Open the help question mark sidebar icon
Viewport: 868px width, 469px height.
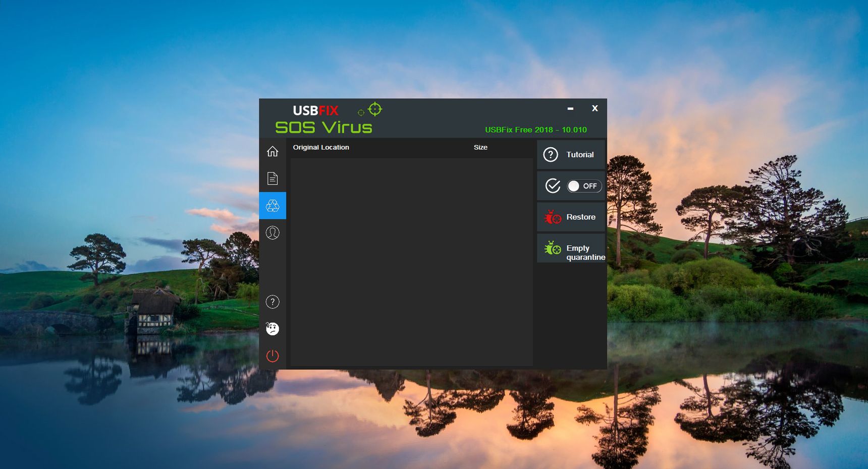[x=273, y=302]
